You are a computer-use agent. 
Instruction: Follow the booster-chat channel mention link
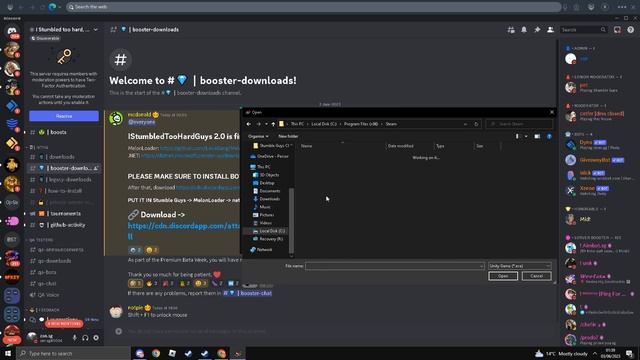pyautogui.click(x=247, y=293)
